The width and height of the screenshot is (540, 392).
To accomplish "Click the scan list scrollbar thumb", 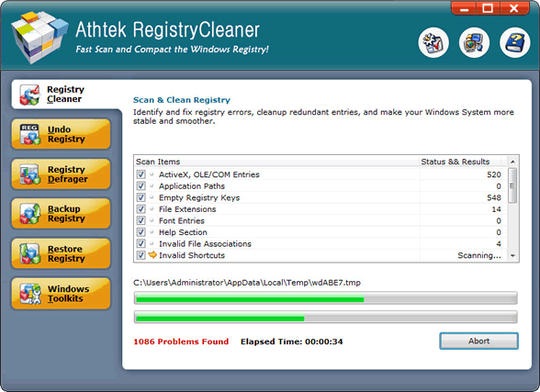I will click(x=512, y=185).
